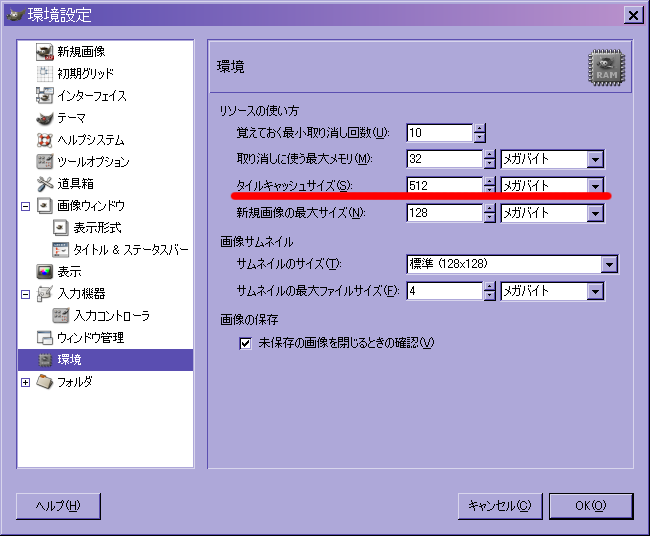
Task: Click the 入力コントローラ icon
Action: pyautogui.click(x=61, y=315)
